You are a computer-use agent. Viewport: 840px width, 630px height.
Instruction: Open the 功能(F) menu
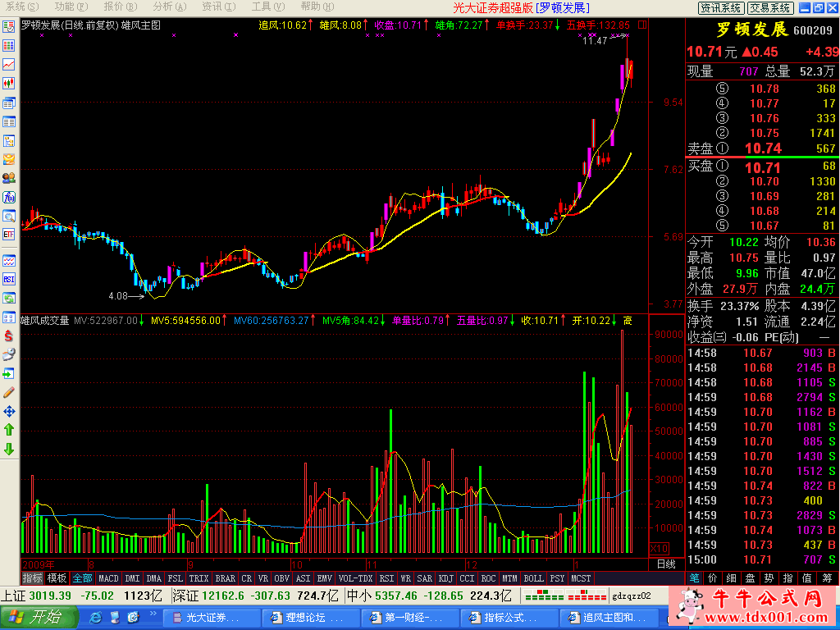71,7
